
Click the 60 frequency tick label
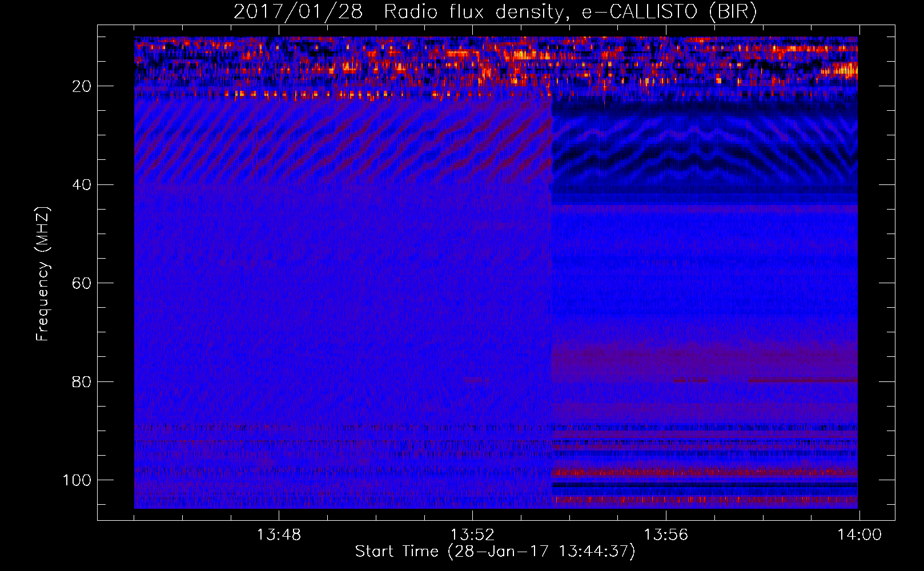coord(82,283)
